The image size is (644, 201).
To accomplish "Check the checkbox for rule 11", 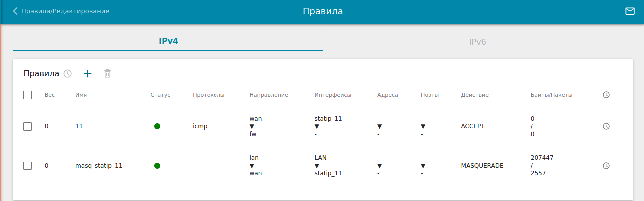I will 28,126.
